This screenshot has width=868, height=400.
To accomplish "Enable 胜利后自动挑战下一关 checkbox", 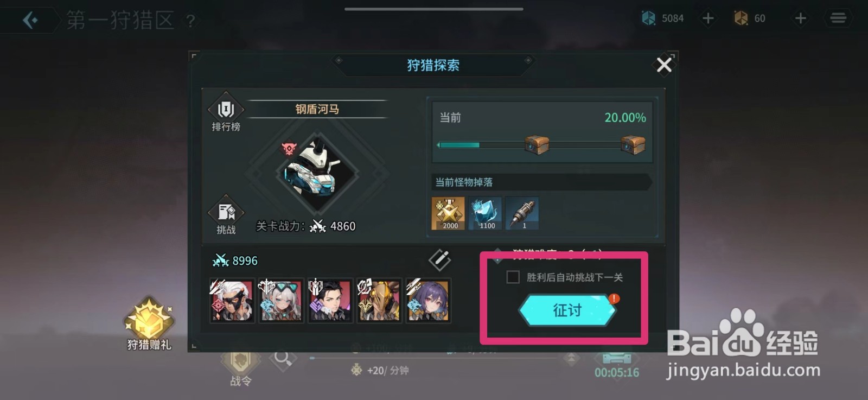I will pos(513,277).
